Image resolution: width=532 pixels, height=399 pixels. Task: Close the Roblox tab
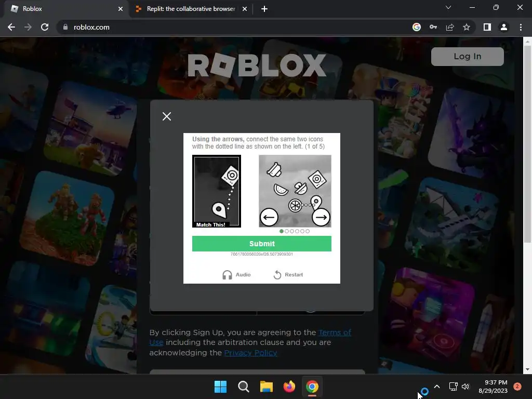tap(121, 9)
